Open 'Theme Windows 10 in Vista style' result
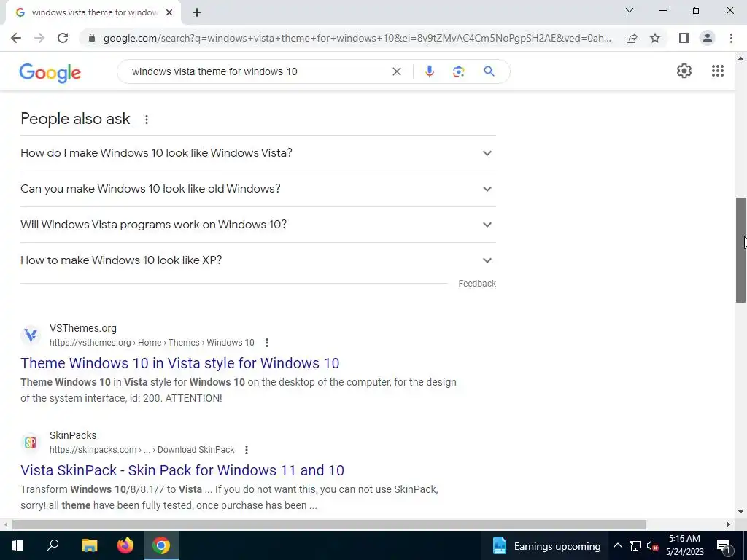This screenshot has width=747, height=560. 179,363
